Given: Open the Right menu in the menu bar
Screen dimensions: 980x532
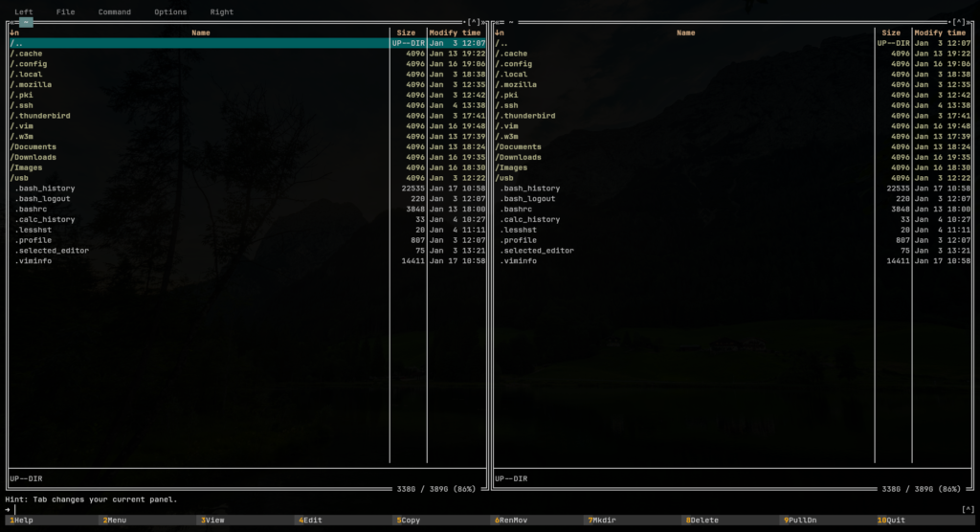Looking at the screenshot, I should tap(222, 11).
